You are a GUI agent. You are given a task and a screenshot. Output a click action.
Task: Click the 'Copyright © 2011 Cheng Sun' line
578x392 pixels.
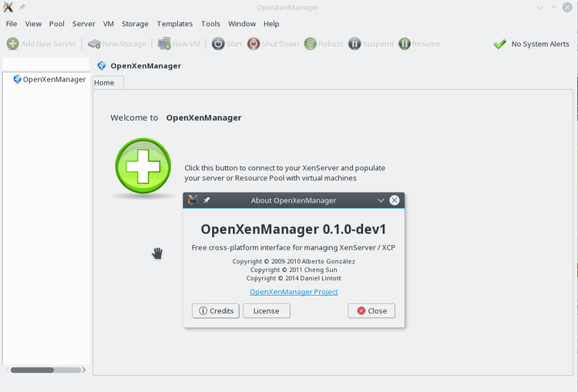pyautogui.click(x=294, y=270)
